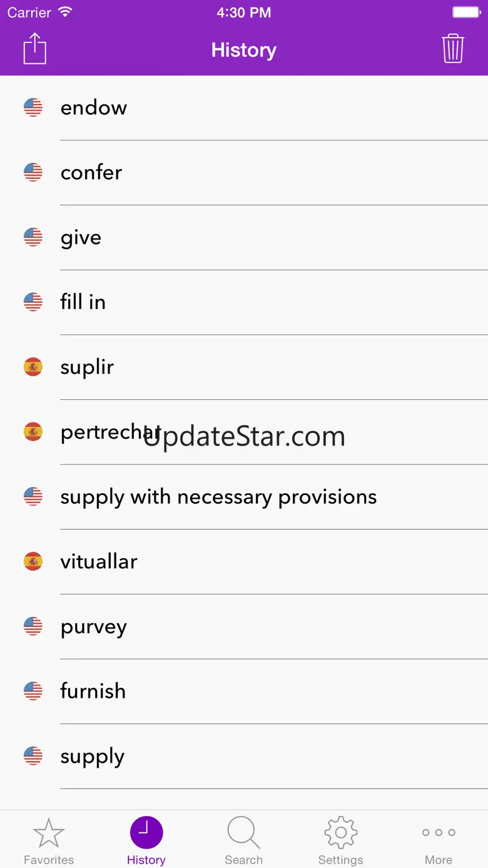Tap the US flag beside 'endow'

[33, 108]
